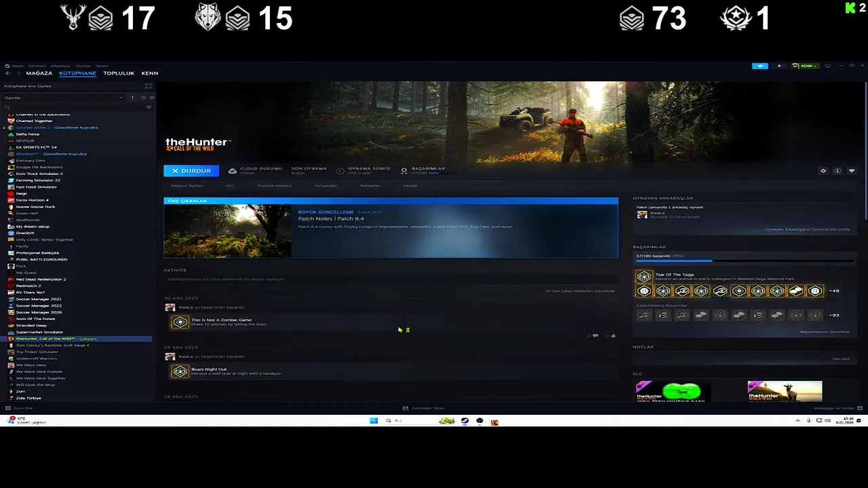Open the Topluluk Merkezi sub-tab
The image size is (868, 488).
pyautogui.click(x=274, y=186)
